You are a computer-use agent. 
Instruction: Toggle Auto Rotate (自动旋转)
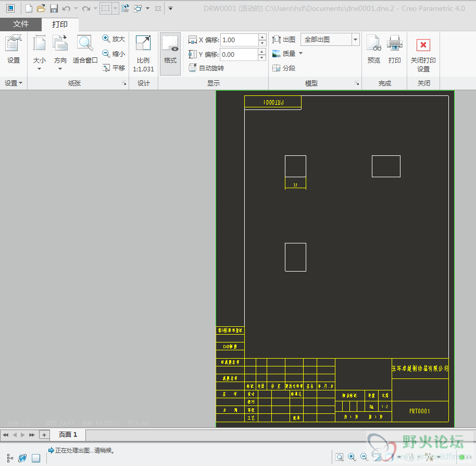click(206, 68)
